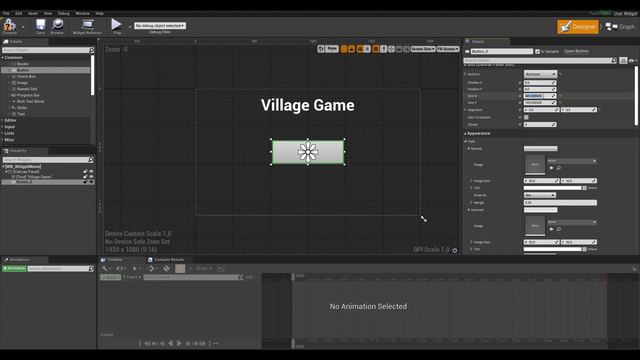Screen dimensions: 640x360
Task: Click the timeline play forward control
Action: click(179, 344)
